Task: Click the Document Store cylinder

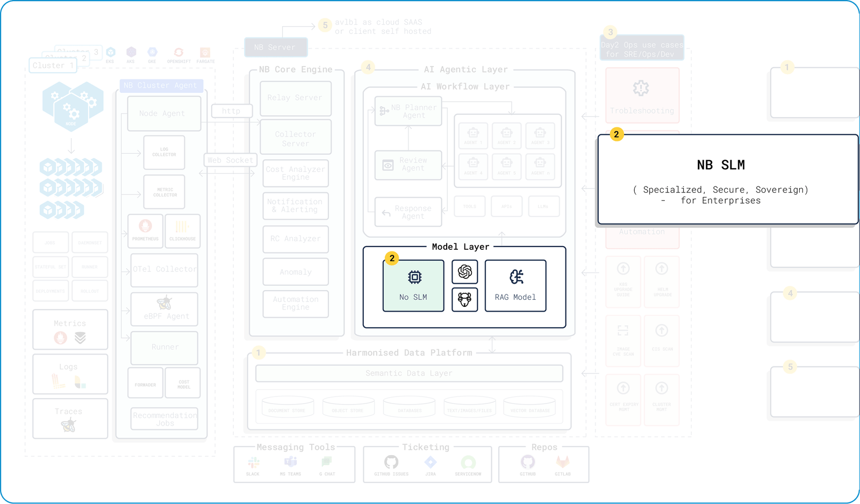Action: (288, 407)
